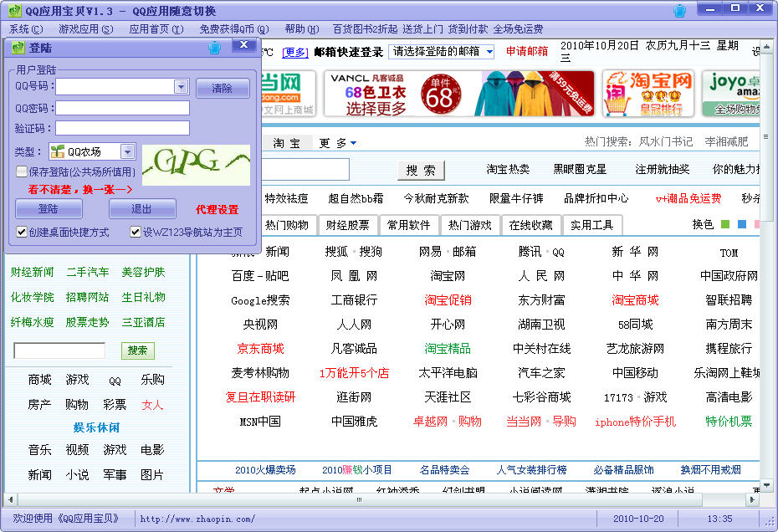Select the 淘宝 search tab
This screenshot has height=532, width=778.
(x=287, y=143)
